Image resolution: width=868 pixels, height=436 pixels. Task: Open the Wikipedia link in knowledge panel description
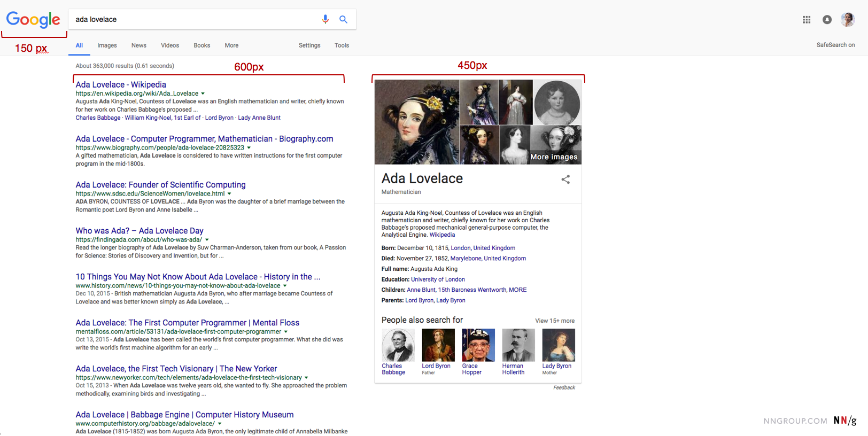(x=442, y=235)
